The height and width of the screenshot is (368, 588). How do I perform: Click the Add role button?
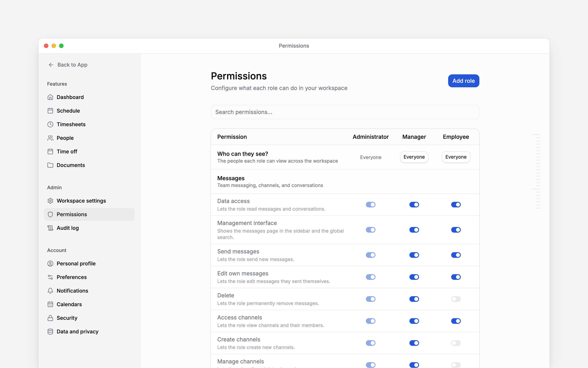464,81
